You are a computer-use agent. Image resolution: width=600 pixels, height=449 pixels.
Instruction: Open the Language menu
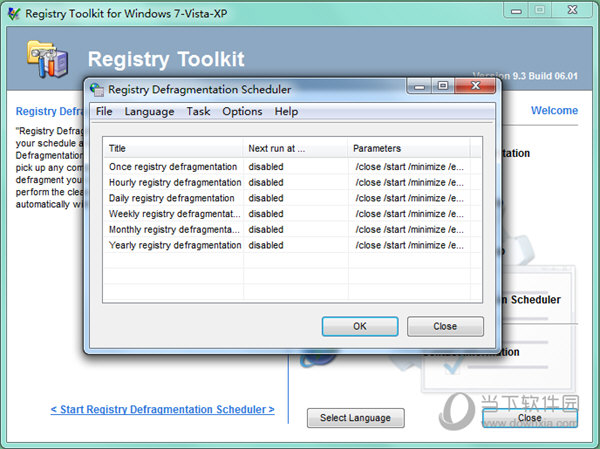click(x=149, y=111)
